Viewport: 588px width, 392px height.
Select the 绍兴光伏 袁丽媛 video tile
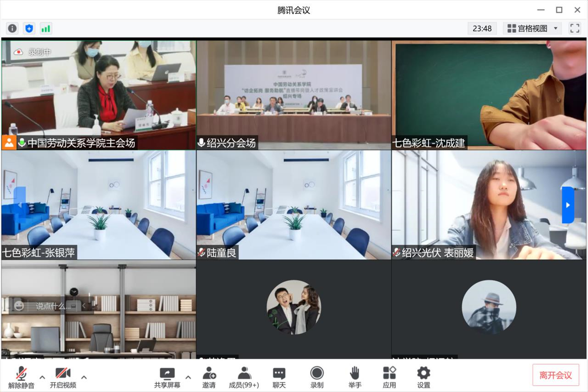point(489,205)
